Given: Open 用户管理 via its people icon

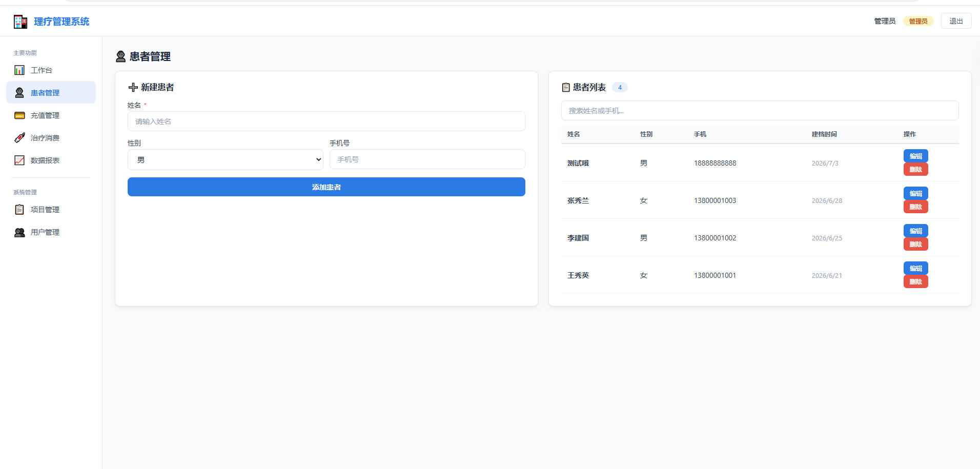Looking at the screenshot, I should [19, 232].
